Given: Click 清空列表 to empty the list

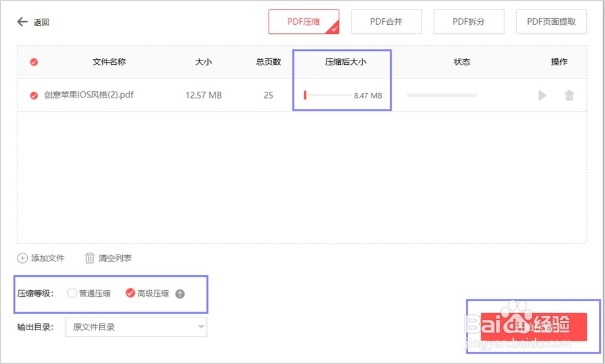Looking at the screenshot, I should tap(115, 258).
